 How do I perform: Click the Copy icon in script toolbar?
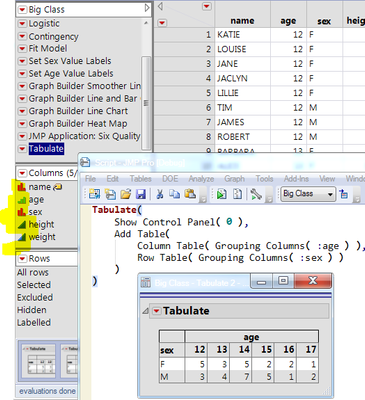click(174, 194)
